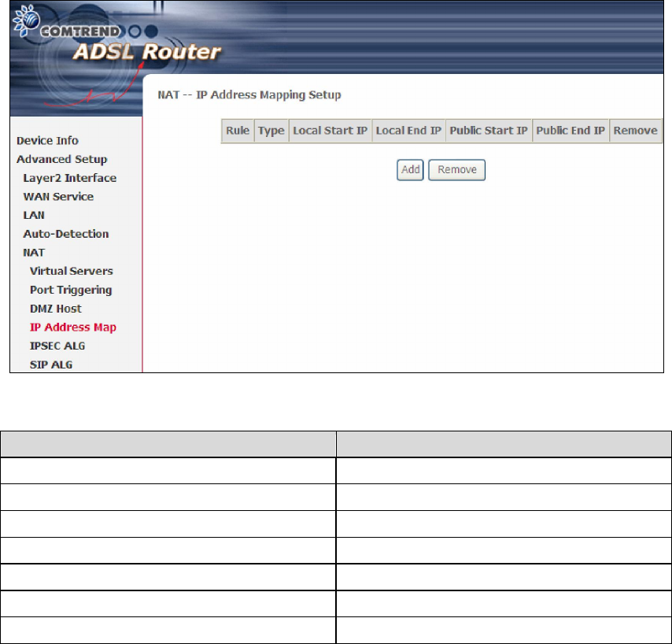This screenshot has height=644, width=672.
Task: Open WAN Service page
Action: [58, 196]
